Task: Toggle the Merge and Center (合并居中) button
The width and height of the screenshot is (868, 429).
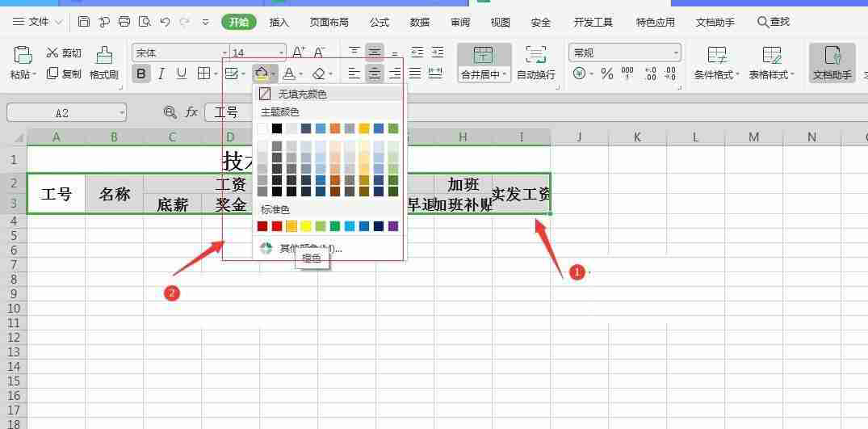Action: 484,62
